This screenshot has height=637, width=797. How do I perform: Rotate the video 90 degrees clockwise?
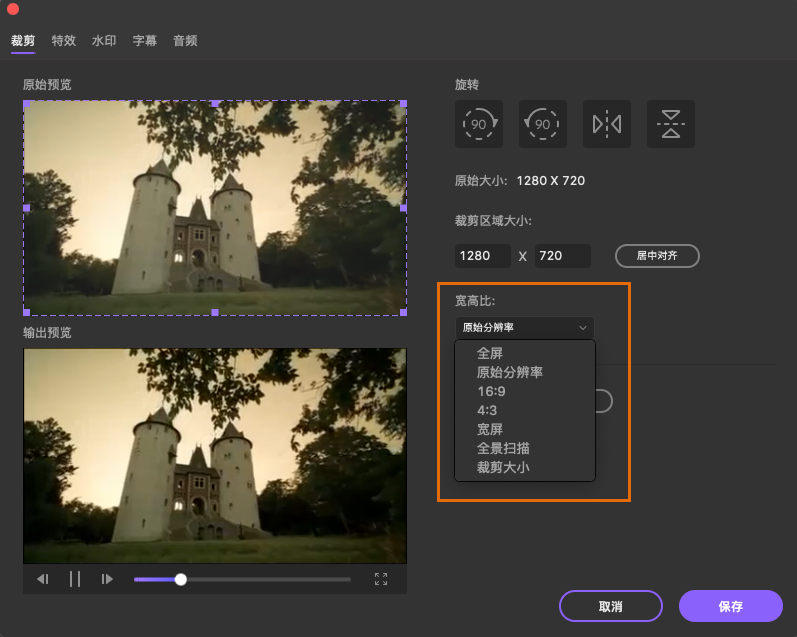(x=479, y=124)
